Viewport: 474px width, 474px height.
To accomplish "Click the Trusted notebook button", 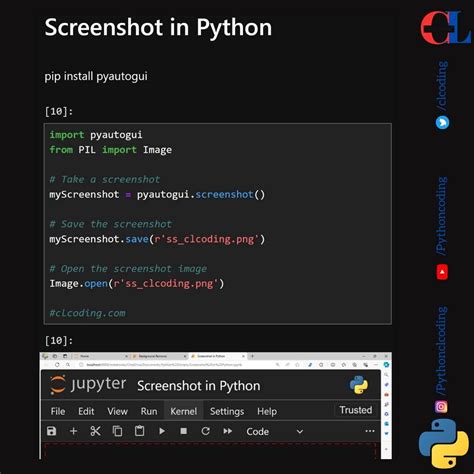I will pos(356,410).
